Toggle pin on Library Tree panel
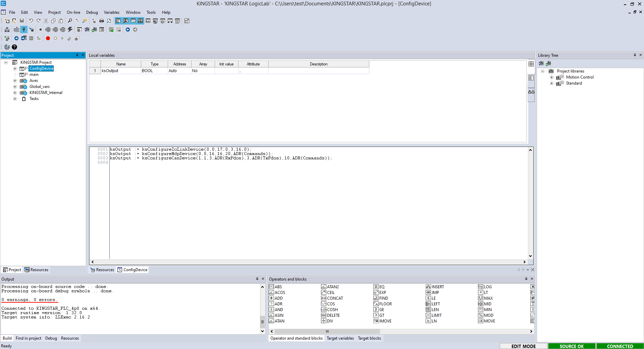 click(x=635, y=55)
